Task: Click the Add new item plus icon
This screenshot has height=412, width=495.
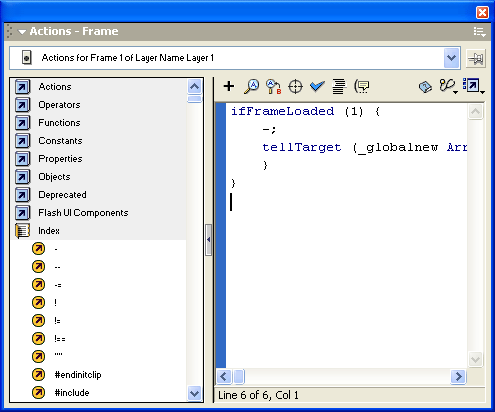Action: [x=229, y=86]
